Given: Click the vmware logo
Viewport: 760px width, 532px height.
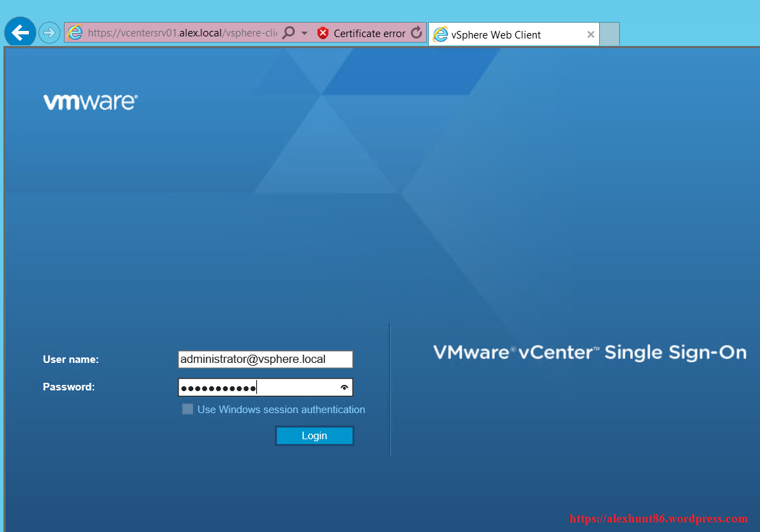Looking at the screenshot, I should coord(91,102).
